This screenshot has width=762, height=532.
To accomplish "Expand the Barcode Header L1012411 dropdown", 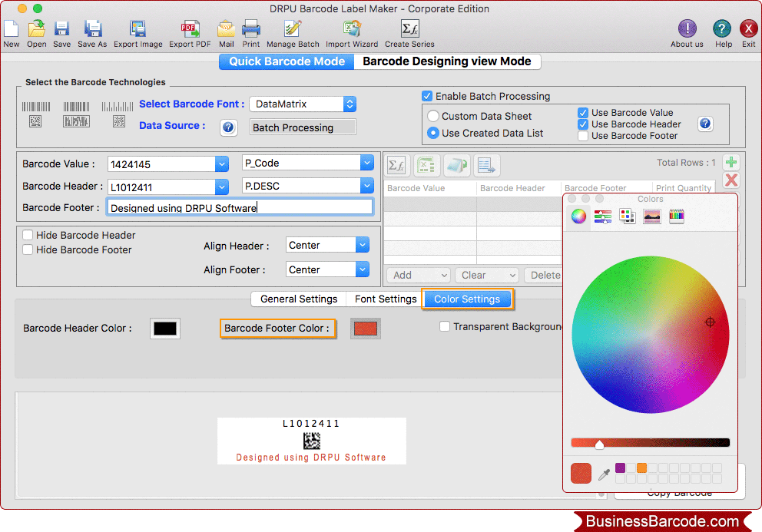I will click(221, 187).
